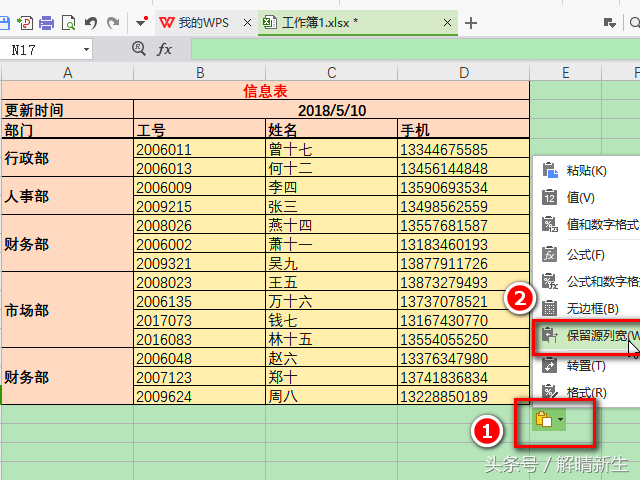The image size is (640, 480).
Task: Select column A header
Action: click(68, 72)
